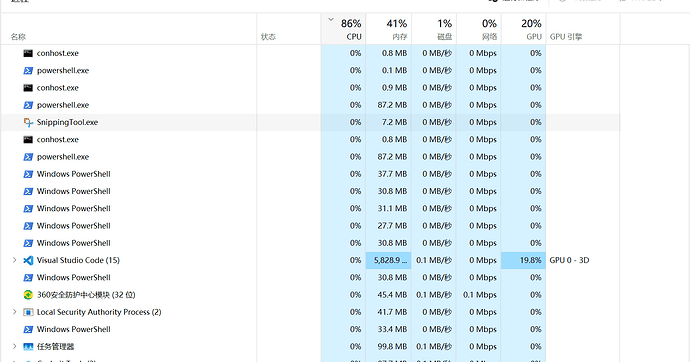This screenshot has height=362, width=690.
Task: Sort by 网络 column header
Action: pyautogui.click(x=479, y=29)
